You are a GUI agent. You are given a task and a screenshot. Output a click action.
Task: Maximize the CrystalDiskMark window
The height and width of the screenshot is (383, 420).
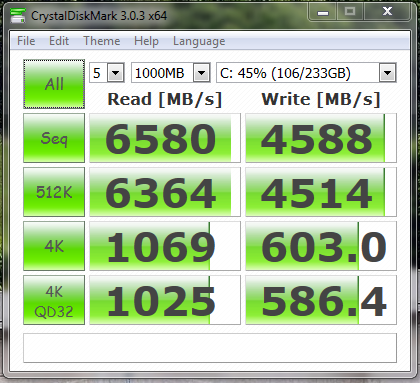click(350, 12)
